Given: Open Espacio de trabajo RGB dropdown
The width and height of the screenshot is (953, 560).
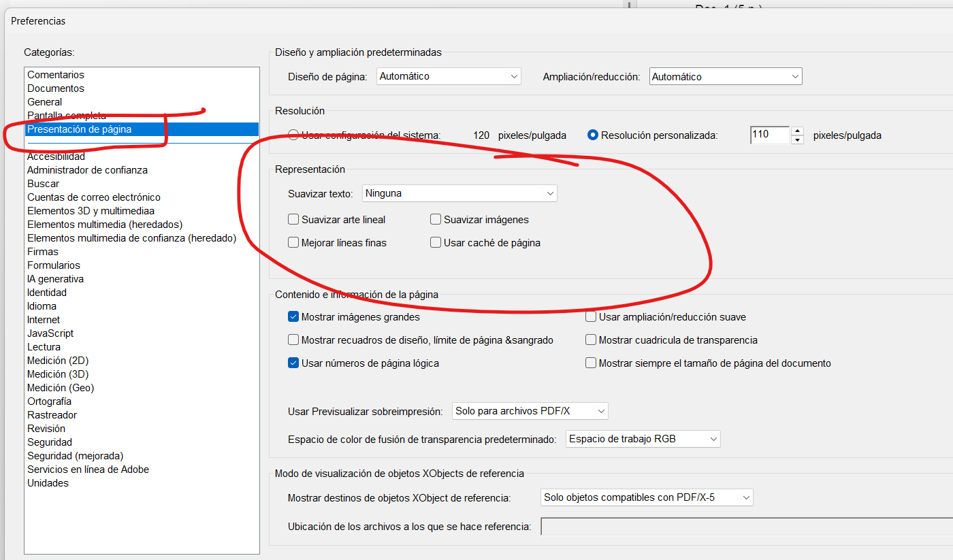Looking at the screenshot, I should 643,439.
